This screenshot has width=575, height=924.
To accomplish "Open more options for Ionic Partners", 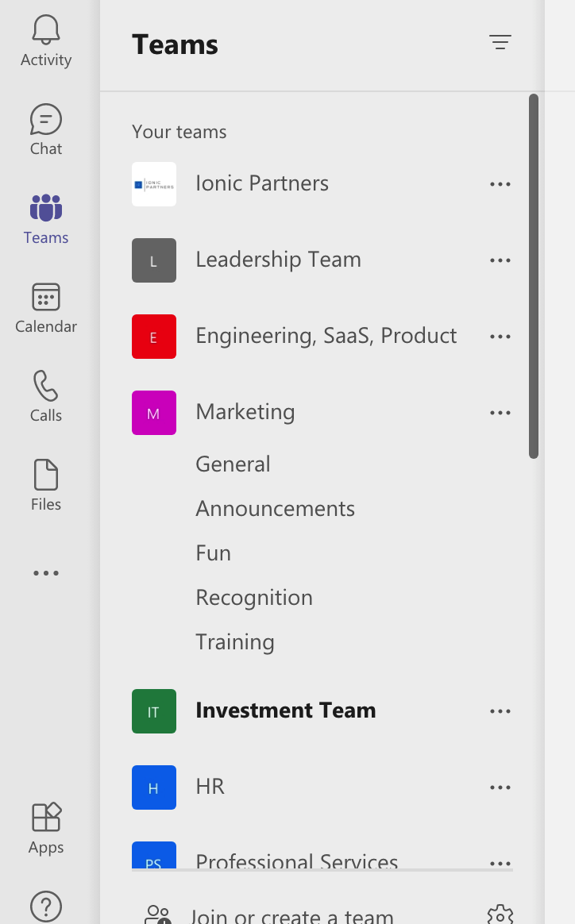I will coord(500,184).
